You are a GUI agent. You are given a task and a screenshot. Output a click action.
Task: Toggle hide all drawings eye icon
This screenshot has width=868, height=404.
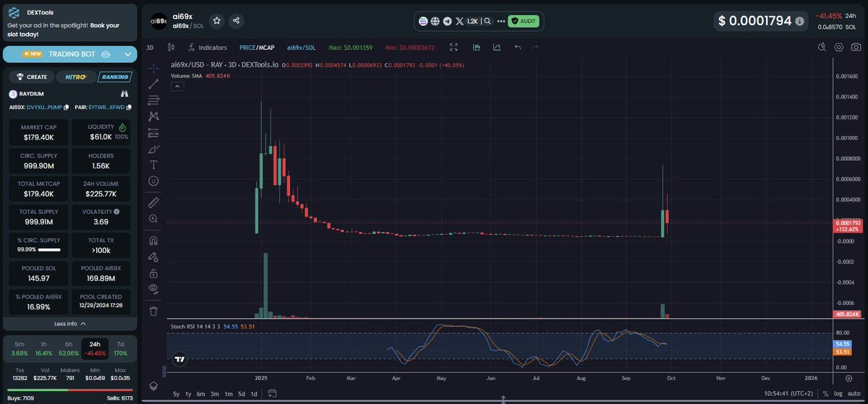tap(153, 289)
